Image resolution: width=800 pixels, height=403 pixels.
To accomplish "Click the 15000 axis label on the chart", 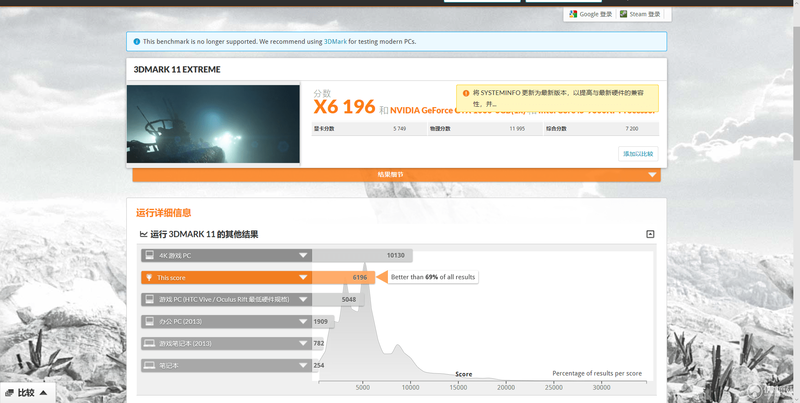I will [x=458, y=388].
